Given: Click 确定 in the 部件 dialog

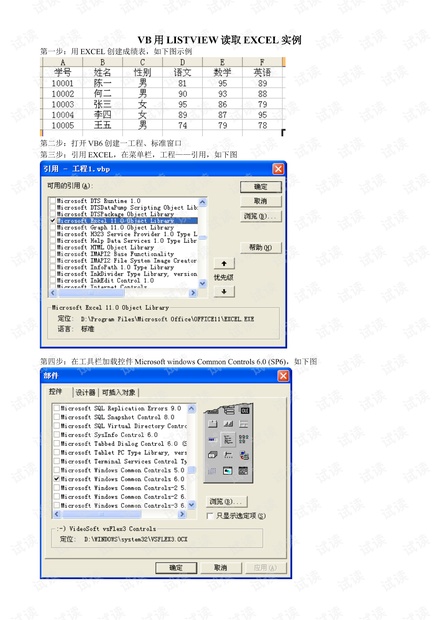Looking at the screenshot, I should (176, 568).
